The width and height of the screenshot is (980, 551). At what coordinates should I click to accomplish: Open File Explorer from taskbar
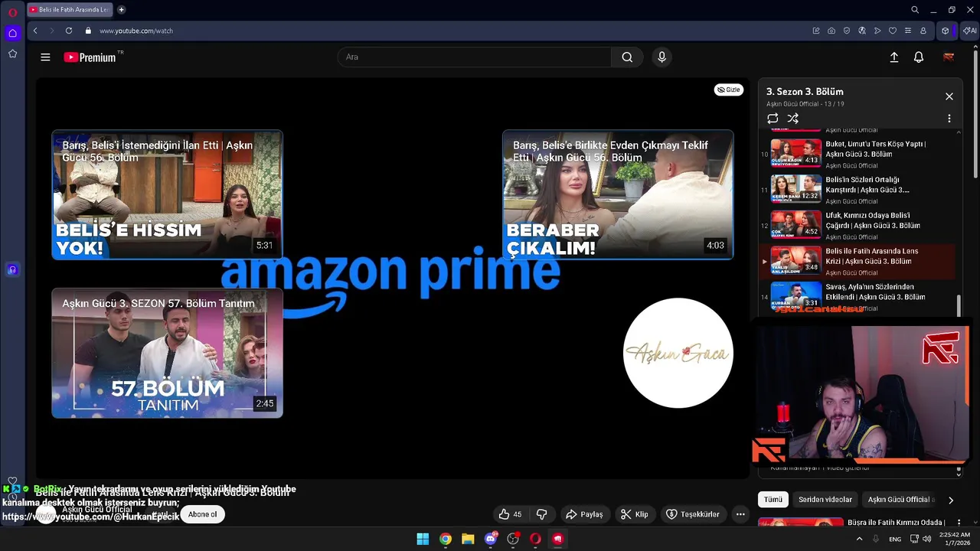point(468,539)
